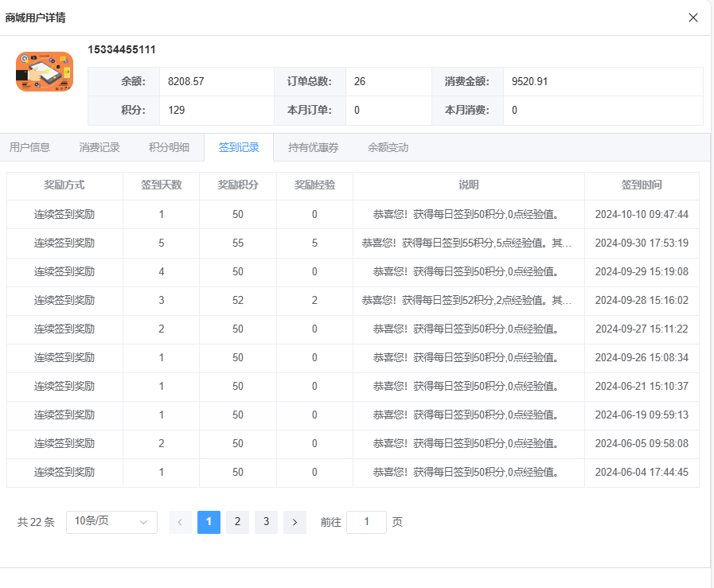This screenshot has width=714, height=588.
Task: View the 持有优惠券 tab
Action: pos(313,147)
